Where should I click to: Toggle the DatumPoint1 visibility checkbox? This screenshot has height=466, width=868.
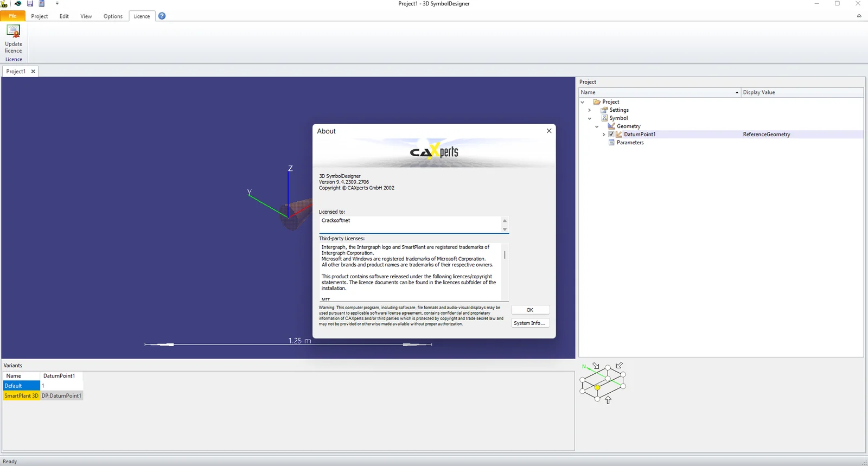coord(611,135)
